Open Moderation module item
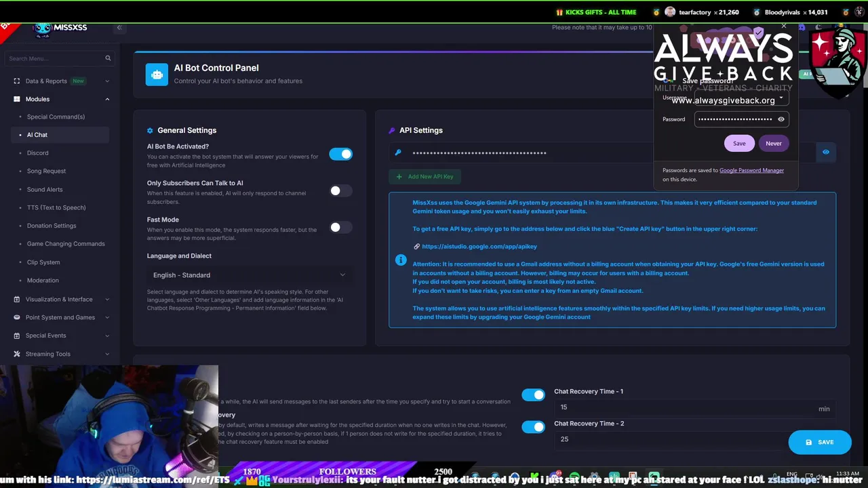868x488 pixels. coord(43,281)
